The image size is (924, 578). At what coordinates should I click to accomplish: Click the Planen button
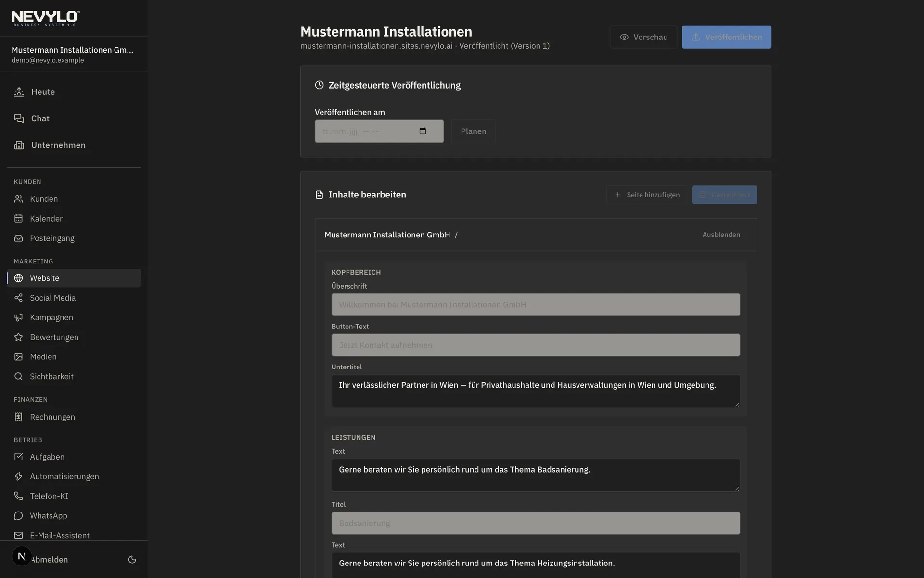pyautogui.click(x=474, y=131)
